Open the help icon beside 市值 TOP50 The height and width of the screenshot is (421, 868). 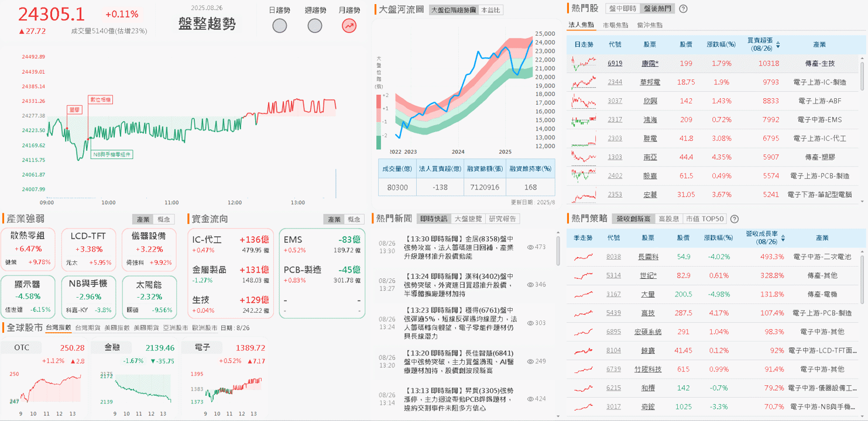[735, 219]
